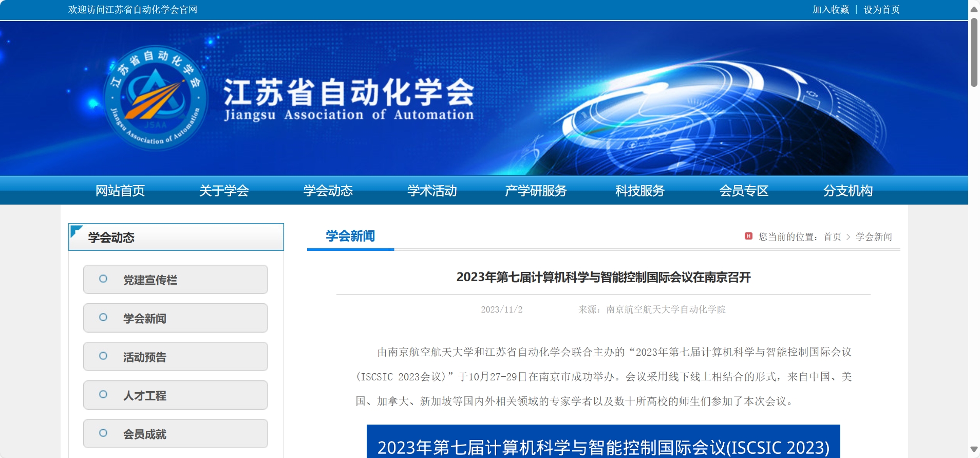The height and width of the screenshot is (458, 980).
Task: Select the 学会新闻 section tab heading
Action: (350, 236)
